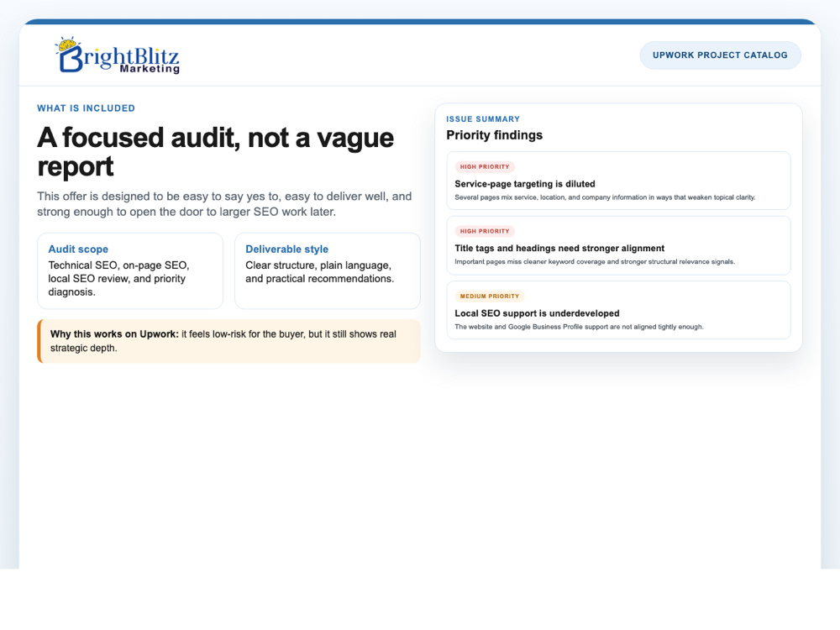Click the Deliverable style title
The width and height of the screenshot is (840, 630).
tap(286, 249)
